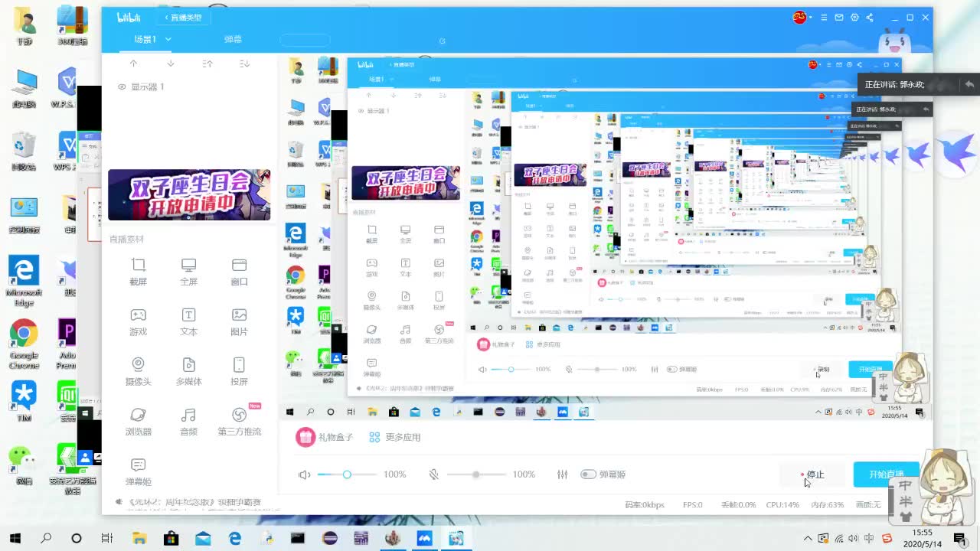Open Google Chrome desktop shortcut

(x=24, y=344)
